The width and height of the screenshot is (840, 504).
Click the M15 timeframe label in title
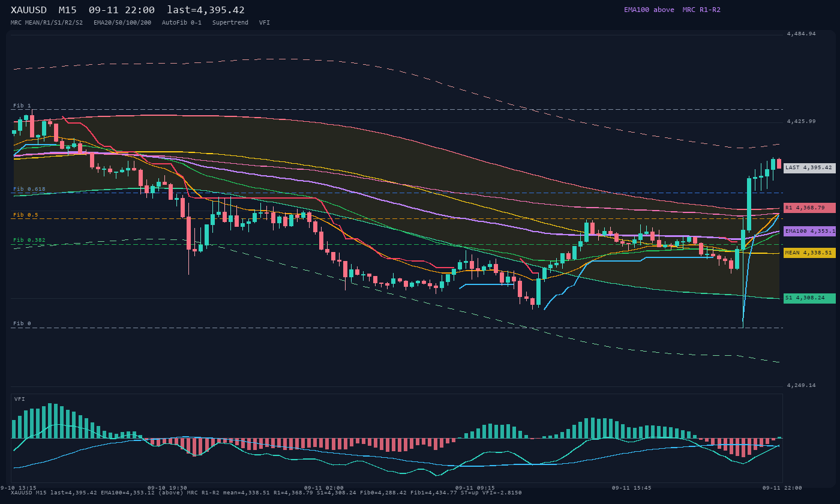(67, 10)
